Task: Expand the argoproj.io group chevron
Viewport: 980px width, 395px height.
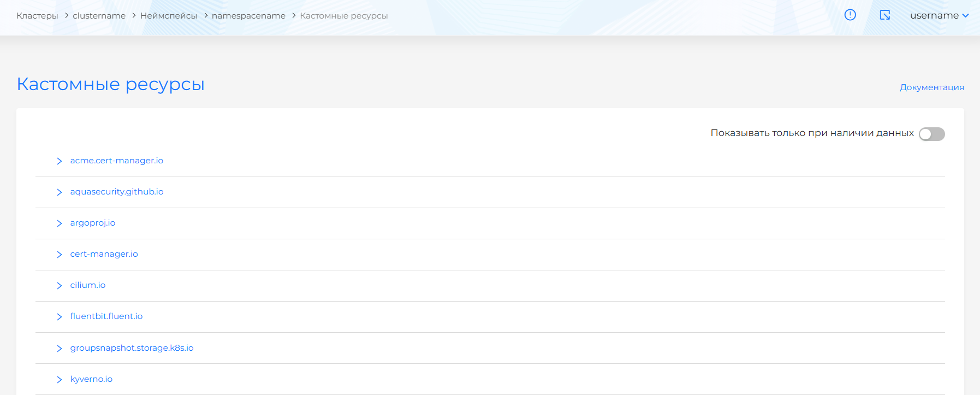Action: tap(60, 223)
